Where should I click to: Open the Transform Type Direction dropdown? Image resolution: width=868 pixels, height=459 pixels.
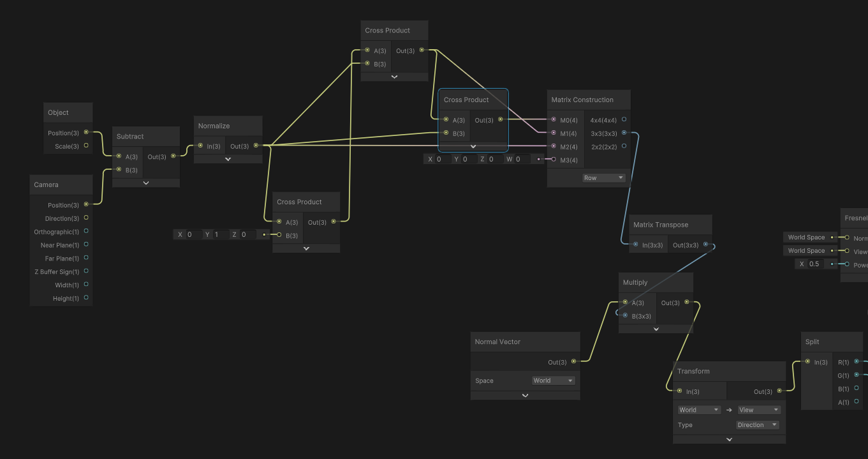point(757,425)
